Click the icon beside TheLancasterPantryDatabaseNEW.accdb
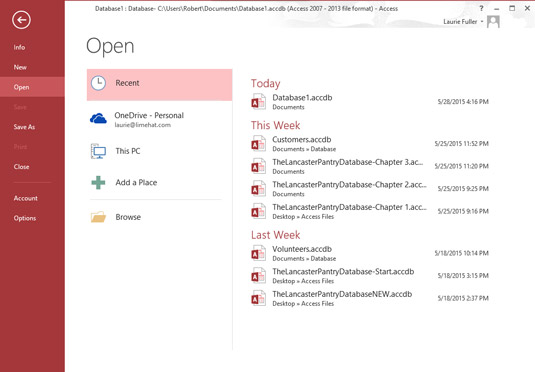Screen dimensions: 535x372 coord(258,298)
